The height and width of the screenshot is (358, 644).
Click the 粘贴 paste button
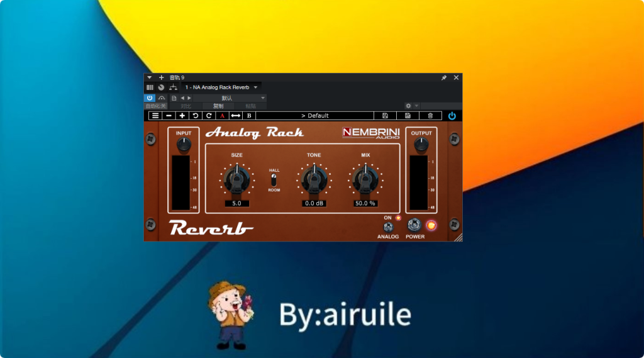(x=250, y=106)
